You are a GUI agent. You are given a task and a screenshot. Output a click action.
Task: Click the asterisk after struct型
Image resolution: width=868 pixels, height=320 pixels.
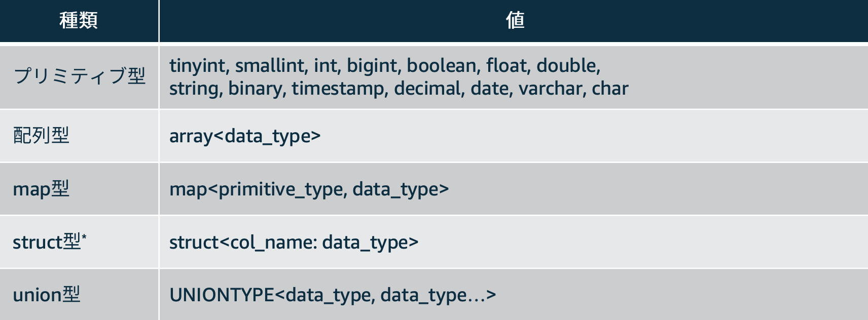84,236
